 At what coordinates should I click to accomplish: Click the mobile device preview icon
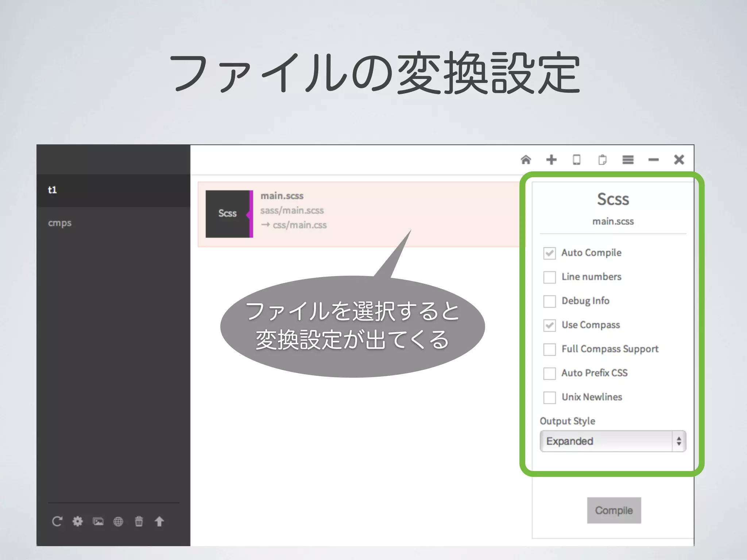[576, 160]
